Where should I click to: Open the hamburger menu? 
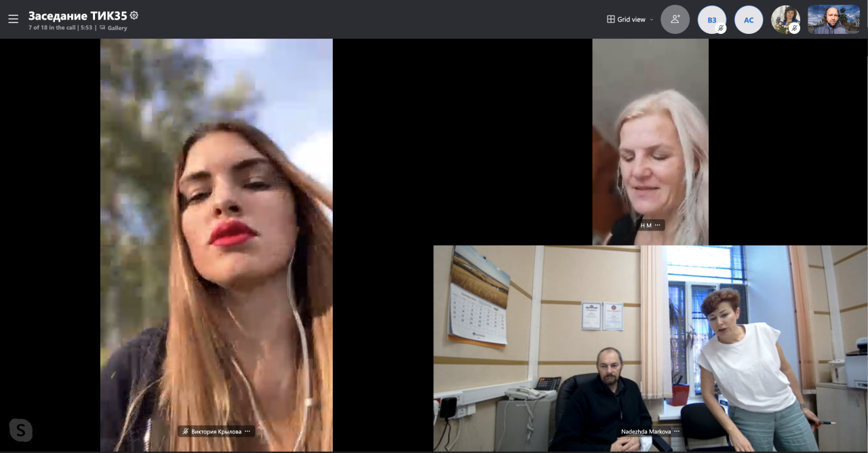[13, 19]
